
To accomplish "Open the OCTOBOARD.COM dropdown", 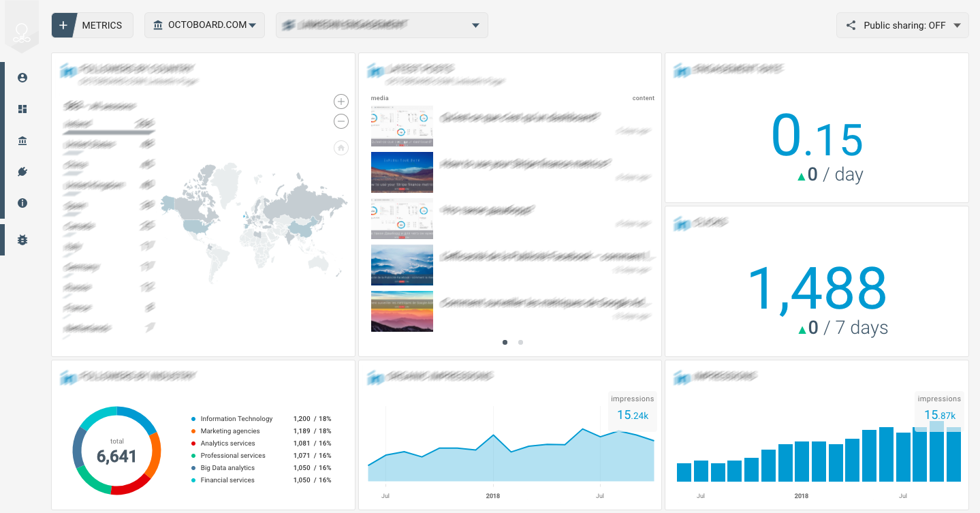I will 204,25.
